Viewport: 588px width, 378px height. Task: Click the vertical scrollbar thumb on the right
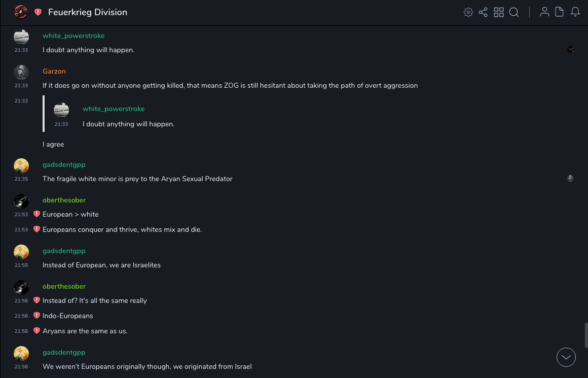point(586,335)
